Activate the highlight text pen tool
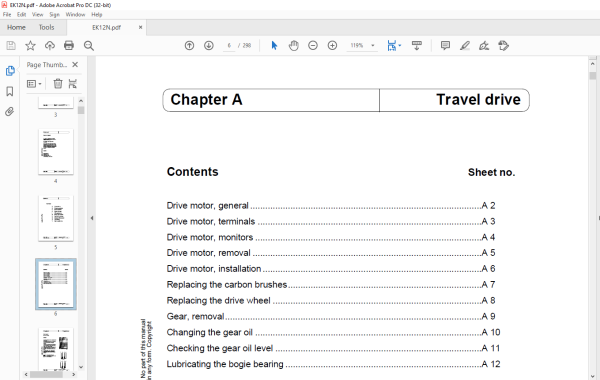 [x=465, y=46]
